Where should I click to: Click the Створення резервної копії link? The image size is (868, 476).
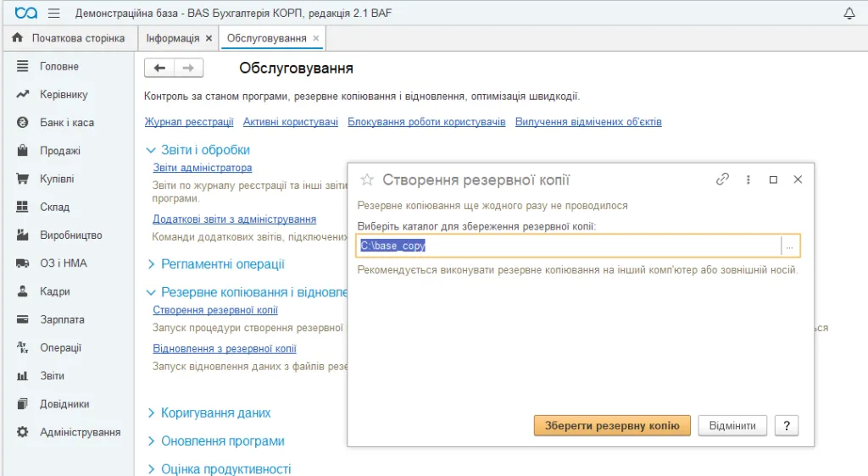[215, 310]
